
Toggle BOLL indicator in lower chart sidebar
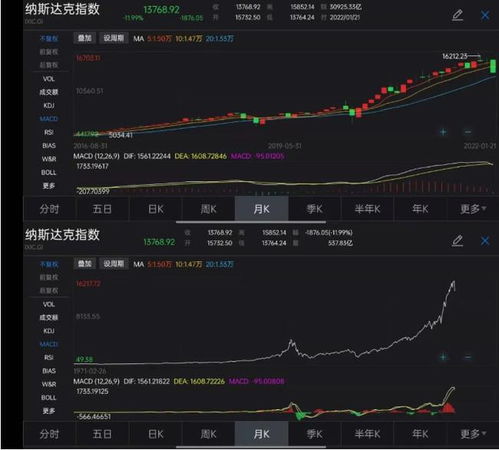[49, 398]
